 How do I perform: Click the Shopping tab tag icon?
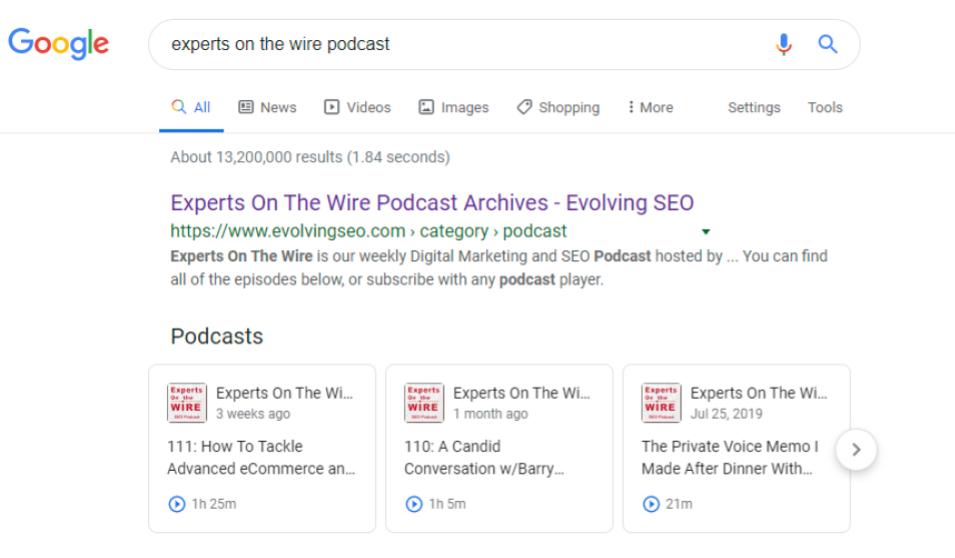[x=524, y=107]
